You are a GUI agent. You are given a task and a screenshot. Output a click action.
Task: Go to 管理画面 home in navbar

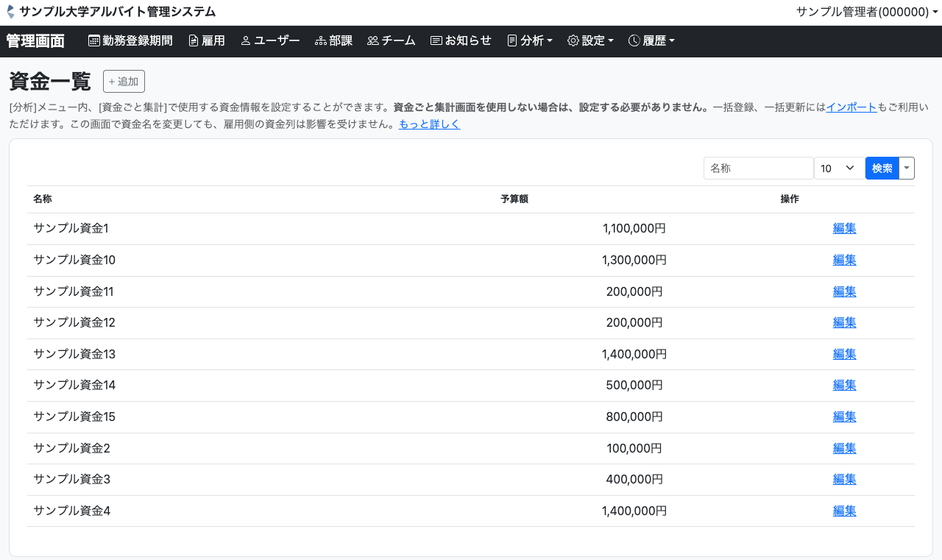[x=35, y=41]
